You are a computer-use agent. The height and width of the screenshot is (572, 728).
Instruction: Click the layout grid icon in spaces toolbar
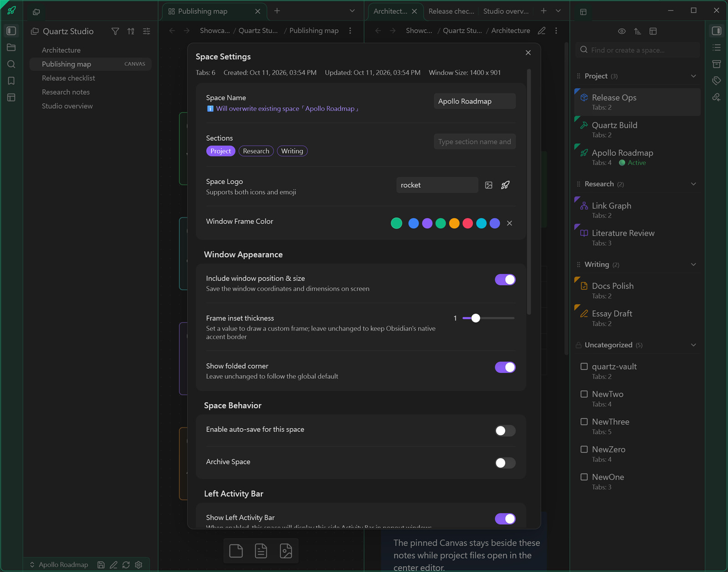[653, 31]
